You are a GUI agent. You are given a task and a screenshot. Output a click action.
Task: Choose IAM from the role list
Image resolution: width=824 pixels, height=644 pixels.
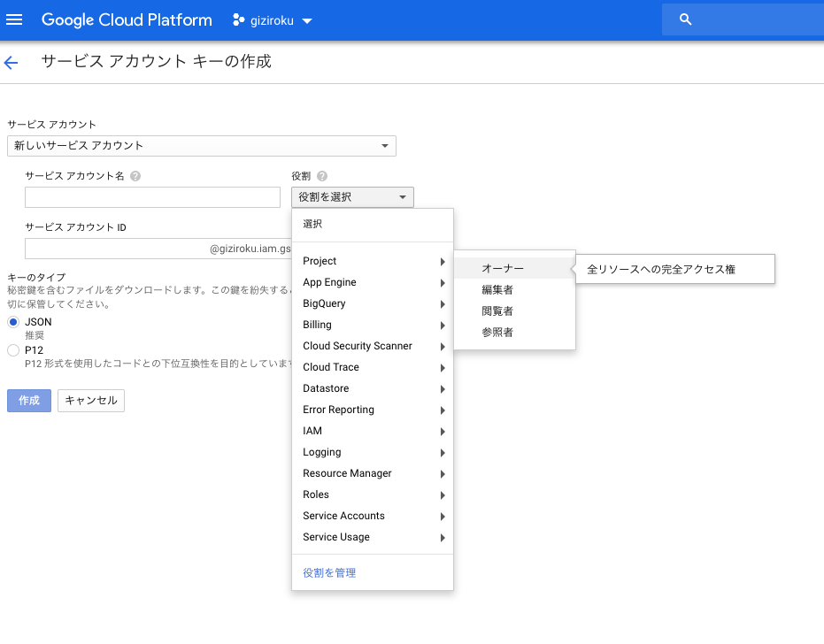click(312, 431)
